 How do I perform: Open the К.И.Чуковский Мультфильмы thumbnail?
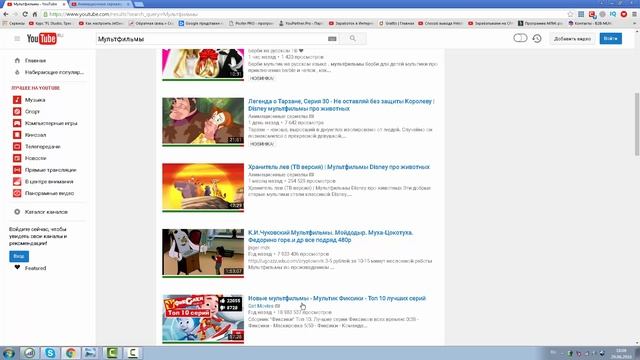click(x=203, y=253)
